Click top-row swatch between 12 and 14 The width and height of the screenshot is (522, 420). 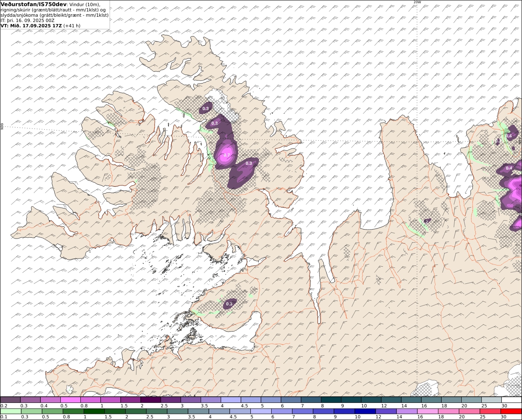391,400
